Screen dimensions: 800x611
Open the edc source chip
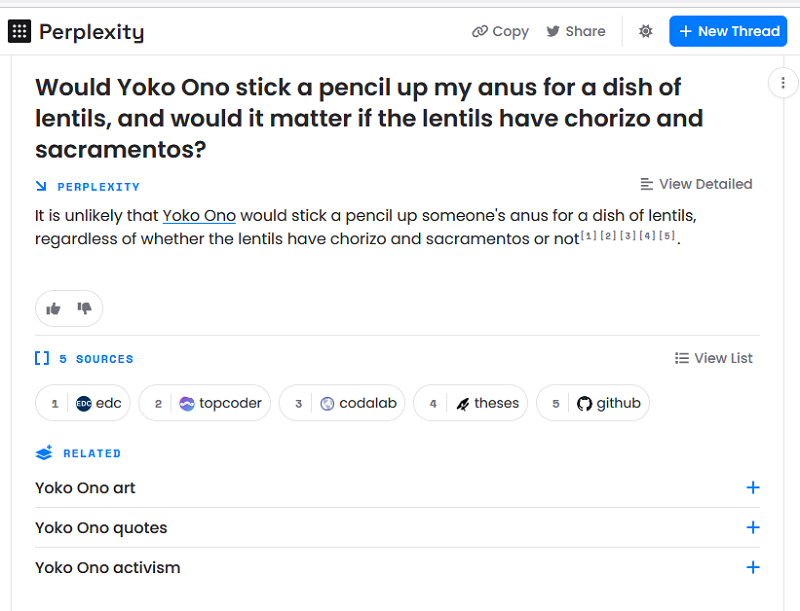pos(83,403)
